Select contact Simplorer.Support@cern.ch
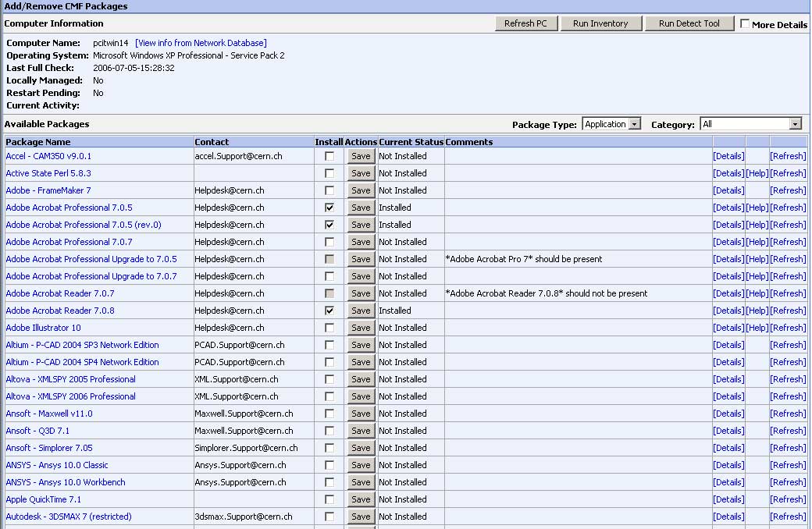The width and height of the screenshot is (812, 529). click(246, 448)
